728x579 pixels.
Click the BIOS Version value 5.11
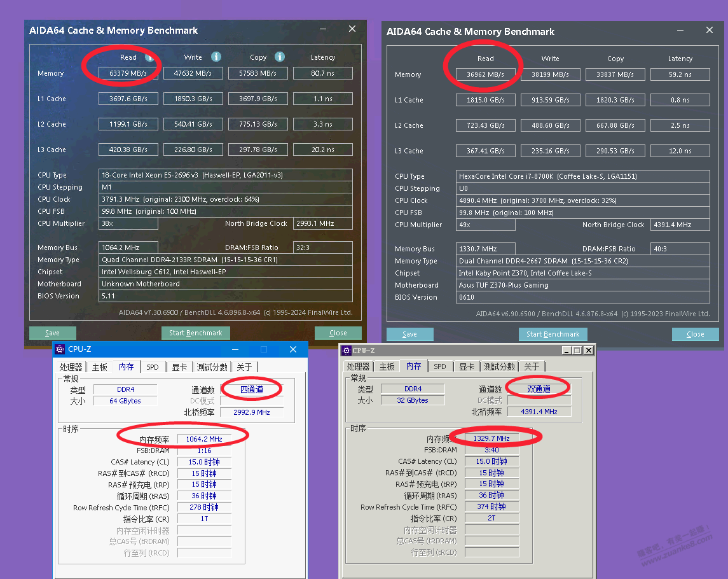tap(226, 296)
